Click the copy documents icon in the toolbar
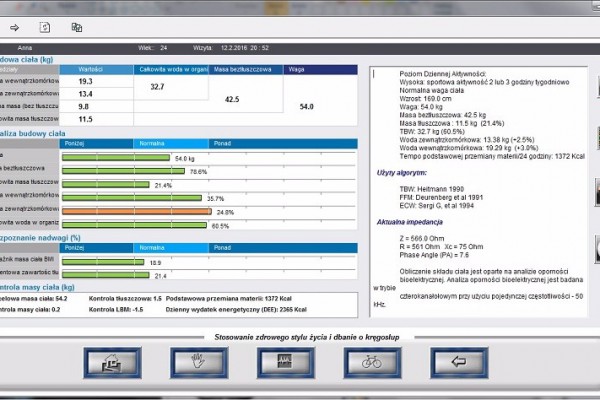600x400 pixels. pos(78,27)
